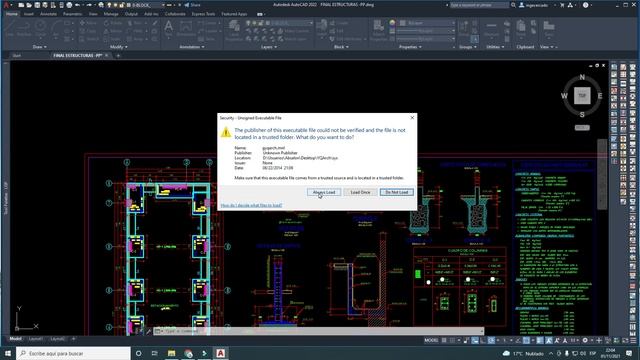
Task: Expand the Groups panel
Action: coord(468,47)
